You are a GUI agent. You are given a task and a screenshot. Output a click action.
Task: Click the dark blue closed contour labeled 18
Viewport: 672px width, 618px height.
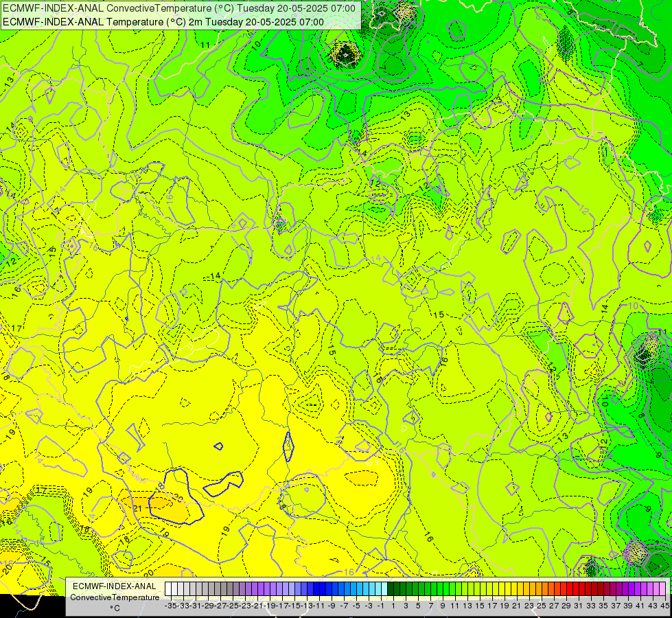(x=176, y=497)
